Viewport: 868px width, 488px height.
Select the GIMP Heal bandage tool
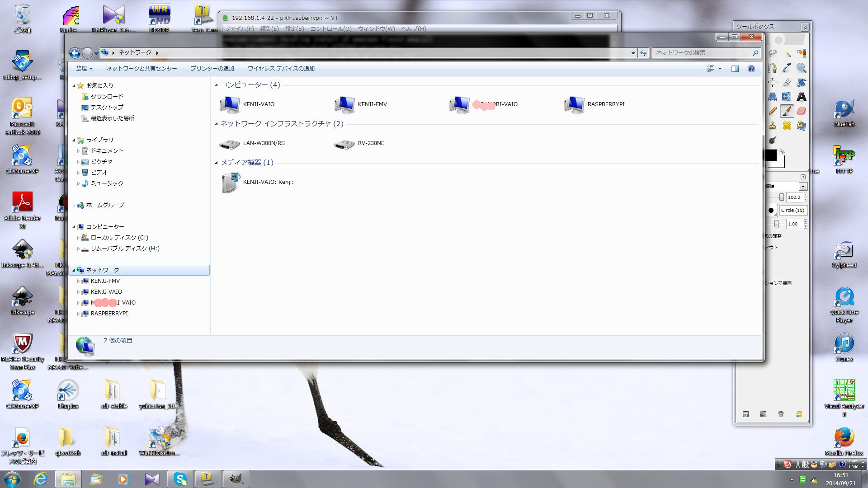(x=787, y=126)
